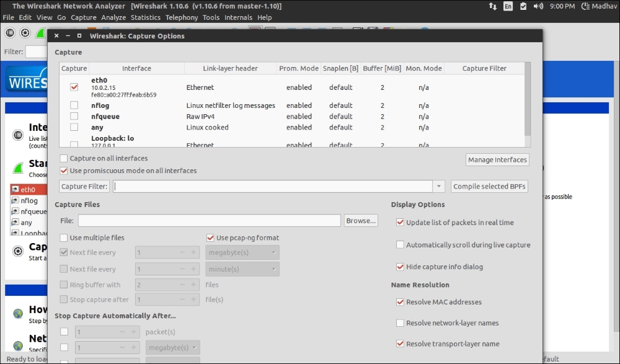Open the Statistics menu
Screen dimensions: 620x364
click(x=146, y=17)
